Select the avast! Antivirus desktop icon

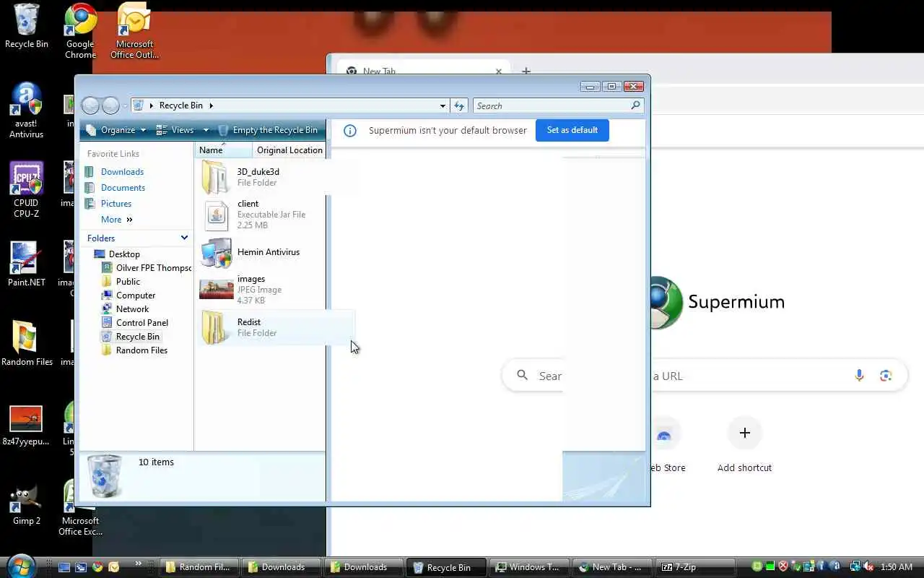(26, 111)
